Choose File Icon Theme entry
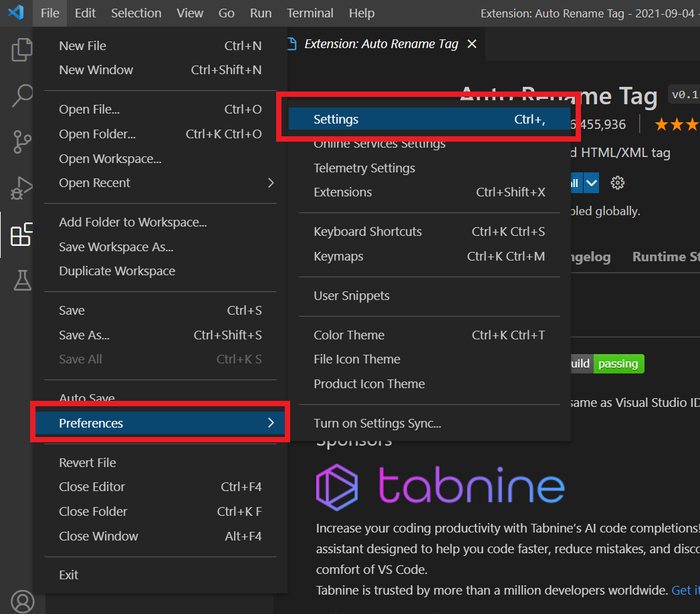The height and width of the screenshot is (614, 700). tap(429, 359)
